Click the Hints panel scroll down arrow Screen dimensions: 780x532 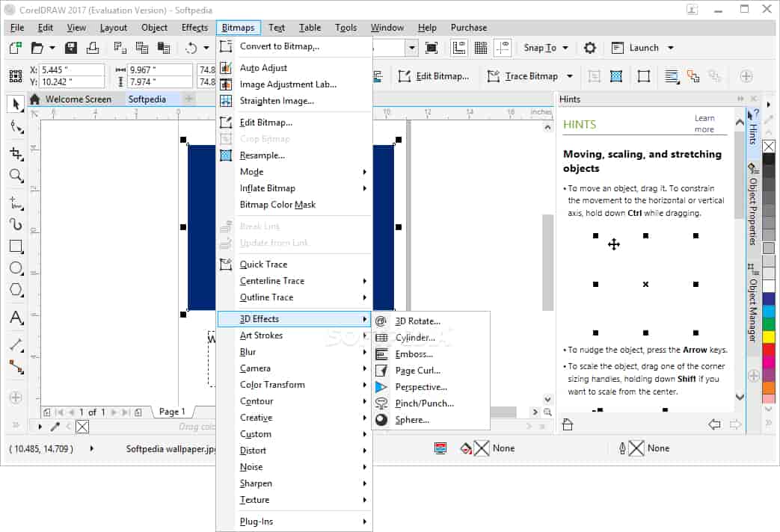pyautogui.click(x=740, y=397)
